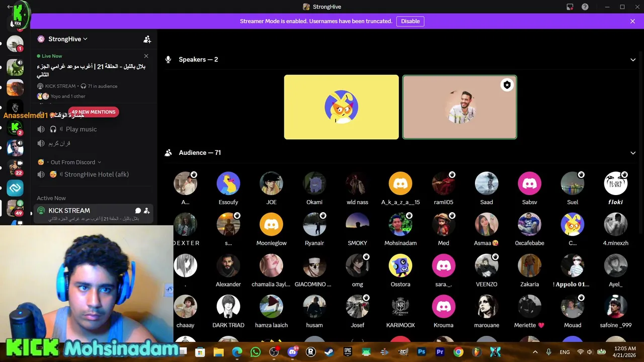Click the 'Yoyo and 1 other' text
The image size is (644, 362).
coord(68,97)
